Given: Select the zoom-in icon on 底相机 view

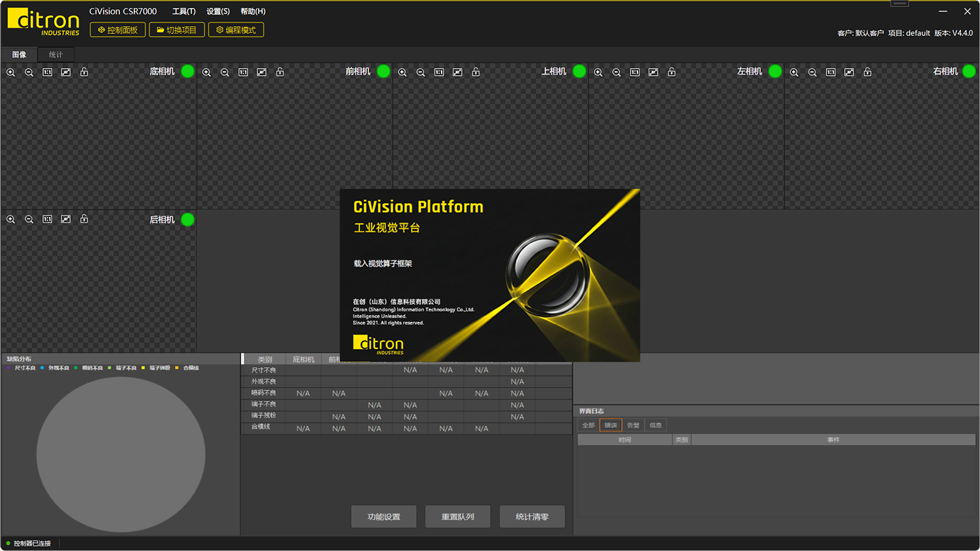Looking at the screenshot, I should [10, 72].
